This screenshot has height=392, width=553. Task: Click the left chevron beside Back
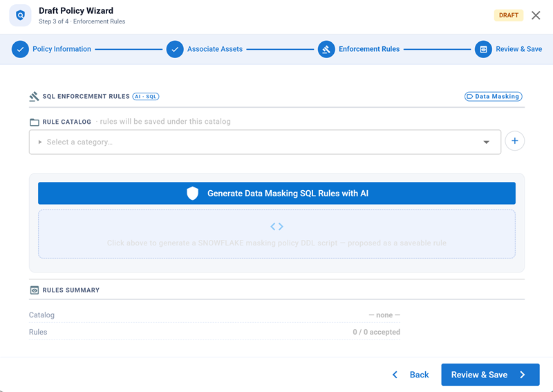395,375
